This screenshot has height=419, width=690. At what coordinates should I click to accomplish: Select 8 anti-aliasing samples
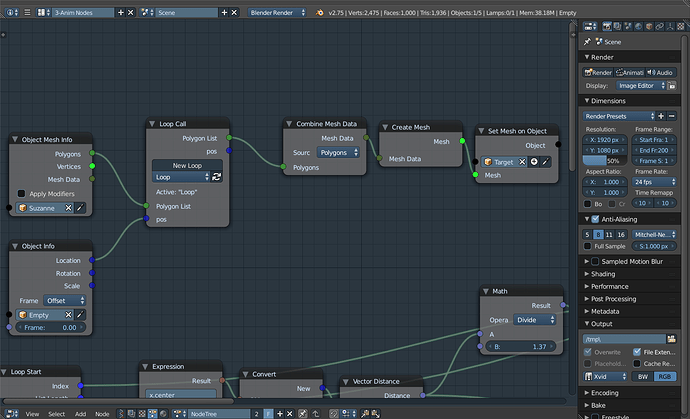tap(598, 235)
